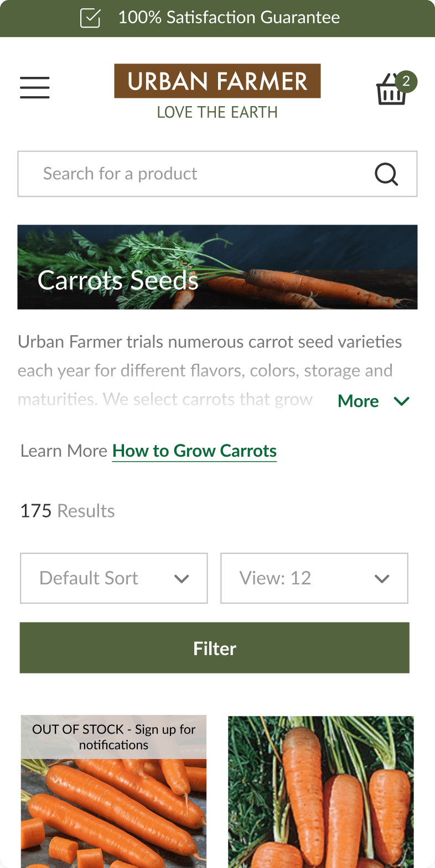Click the checkmark icon in the guarantee banner
Viewport: 435px width, 868px height.
pos(90,18)
